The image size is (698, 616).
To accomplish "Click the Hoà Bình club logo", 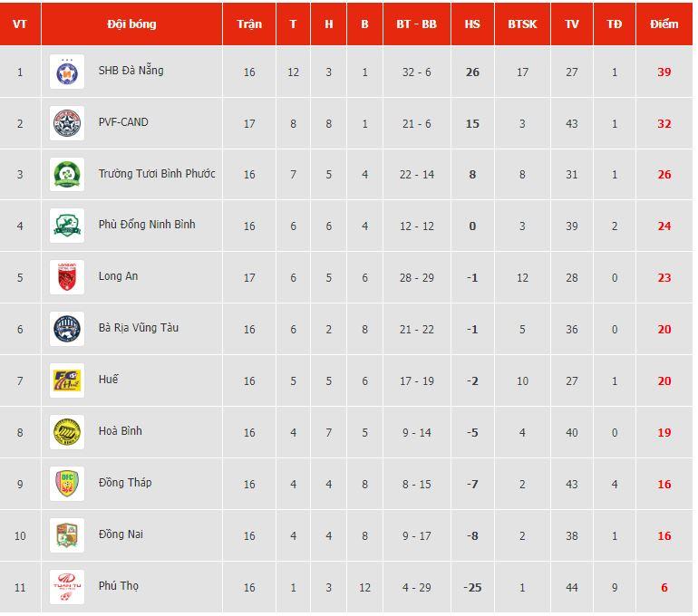I will pos(67,432).
